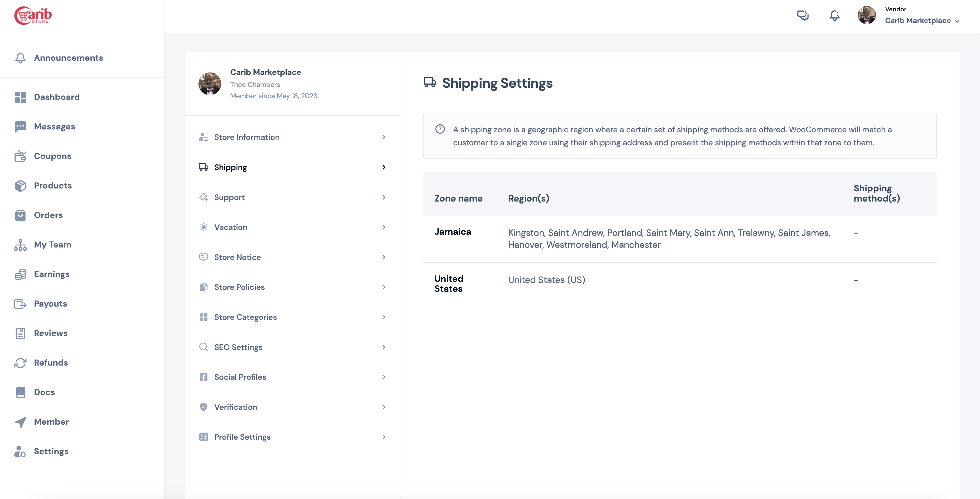Open the Shipping settings menu item
This screenshot has height=499, width=980.
(x=292, y=167)
